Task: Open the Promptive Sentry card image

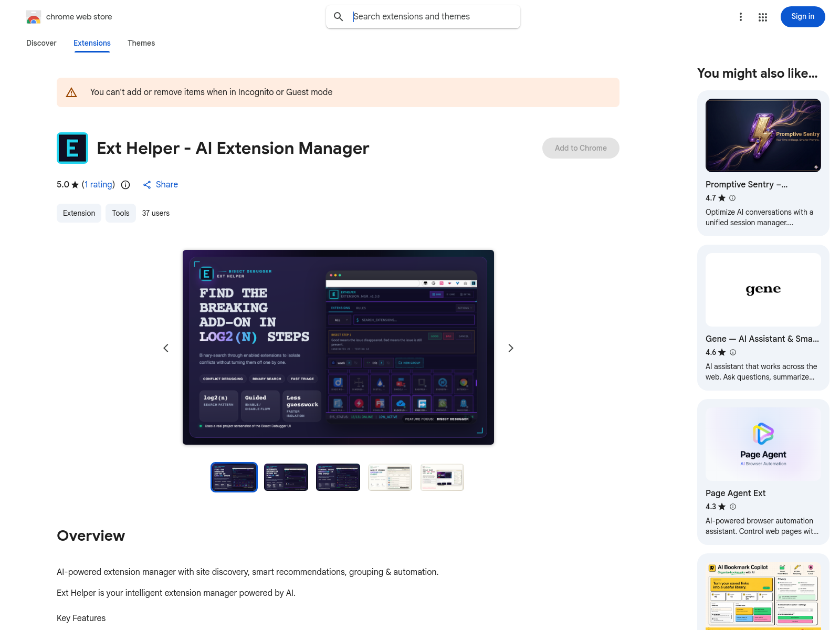Action: [x=763, y=135]
